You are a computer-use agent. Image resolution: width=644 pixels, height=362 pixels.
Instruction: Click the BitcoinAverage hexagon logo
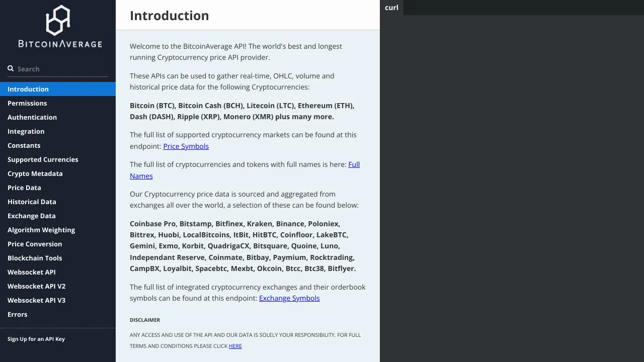click(58, 20)
